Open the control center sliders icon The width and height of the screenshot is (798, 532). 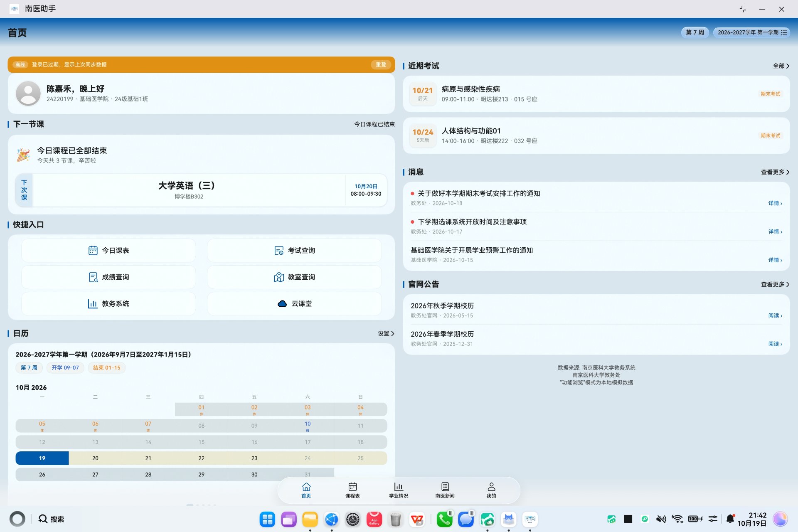point(713,519)
